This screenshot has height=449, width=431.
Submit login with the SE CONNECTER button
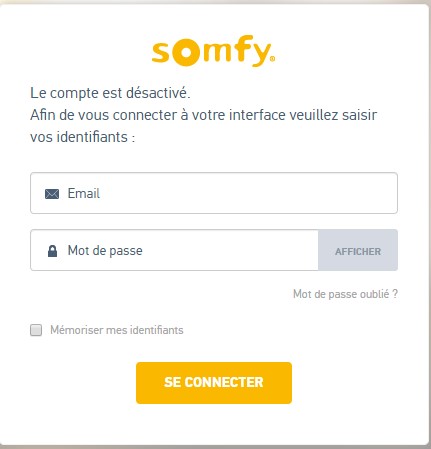pyautogui.click(x=214, y=383)
